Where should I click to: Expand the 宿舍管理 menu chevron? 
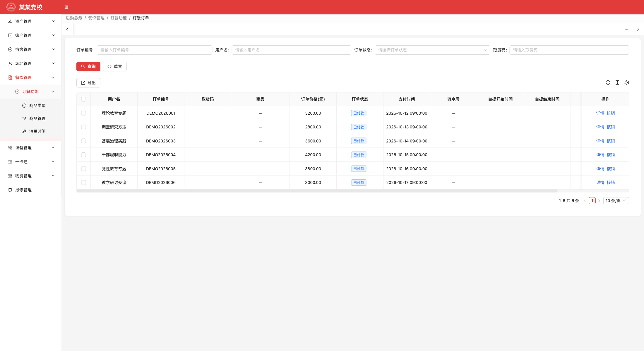point(53,49)
